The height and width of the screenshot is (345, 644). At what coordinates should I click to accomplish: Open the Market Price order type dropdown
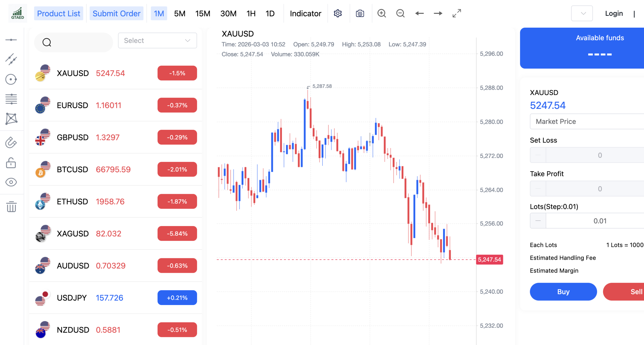587,121
